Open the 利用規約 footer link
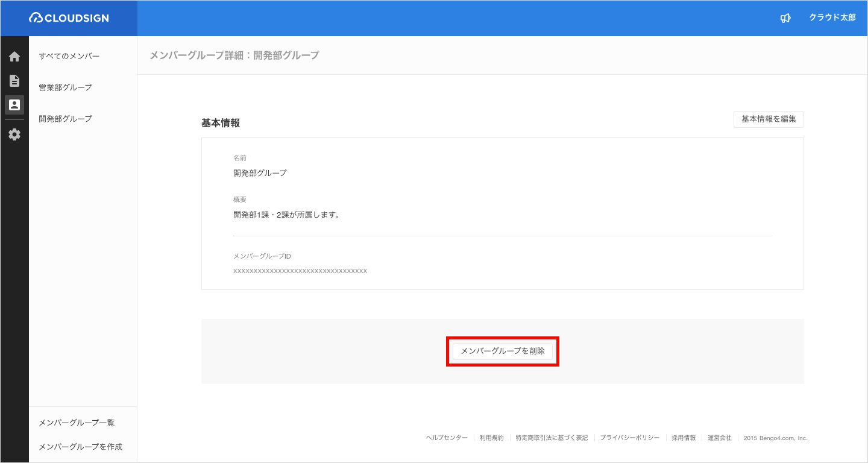The image size is (868, 463). (x=491, y=438)
